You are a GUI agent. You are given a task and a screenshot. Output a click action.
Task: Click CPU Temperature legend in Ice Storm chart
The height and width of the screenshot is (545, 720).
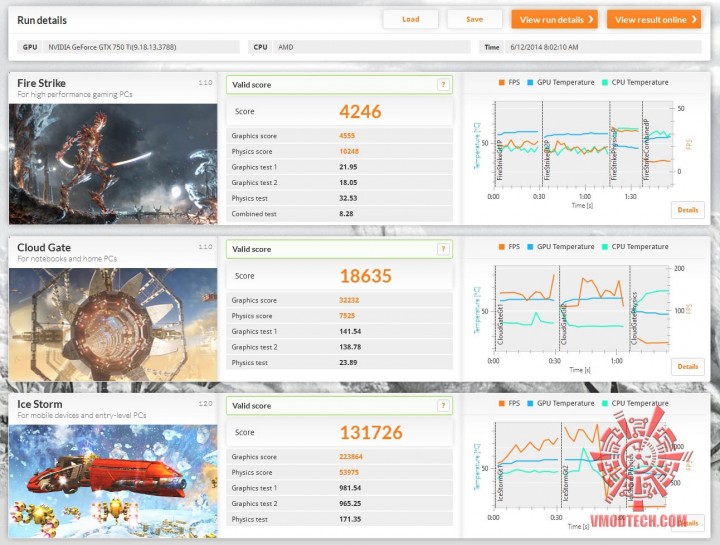coord(635,403)
